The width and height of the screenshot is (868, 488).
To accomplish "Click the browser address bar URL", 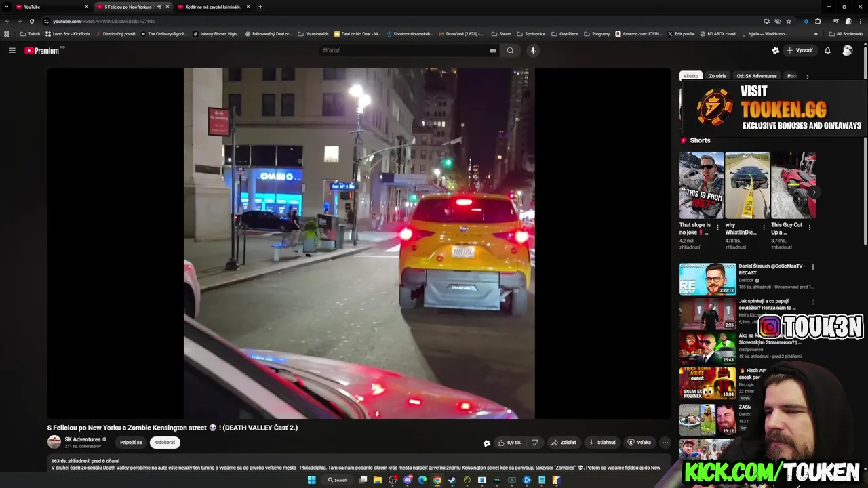I will [104, 21].
